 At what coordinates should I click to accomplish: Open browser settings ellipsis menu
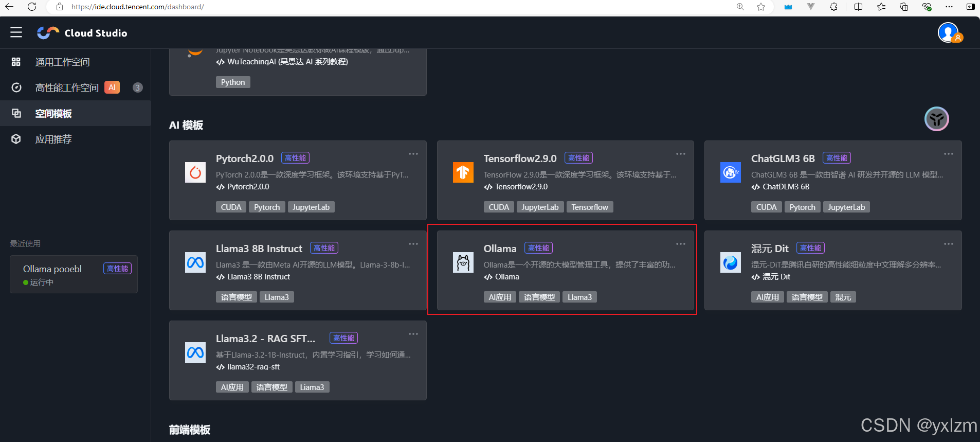949,7
